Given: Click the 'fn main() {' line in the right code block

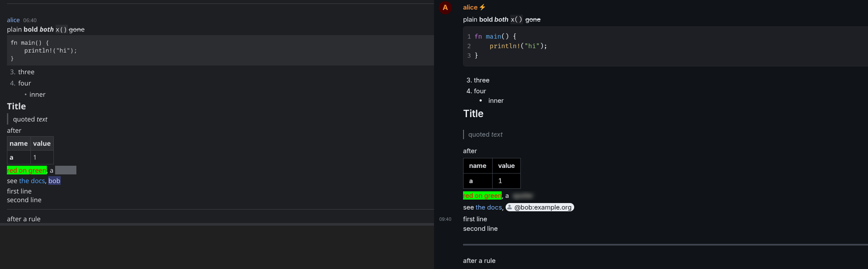Looking at the screenshot, I should point(495,36).
